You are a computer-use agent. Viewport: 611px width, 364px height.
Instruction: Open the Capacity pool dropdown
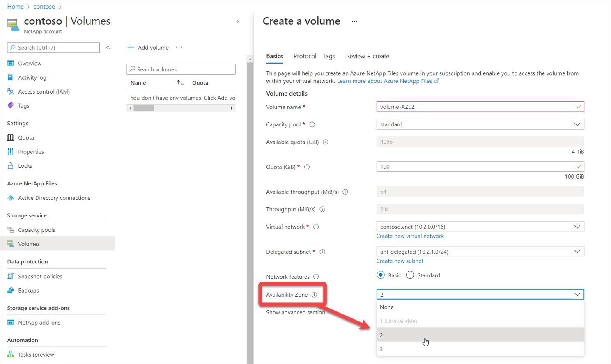pos(480,124)
